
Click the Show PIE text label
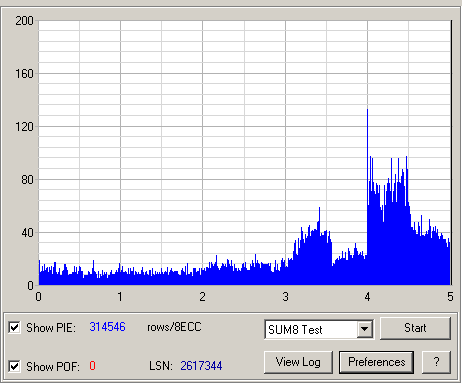click(x=51, y=328)
